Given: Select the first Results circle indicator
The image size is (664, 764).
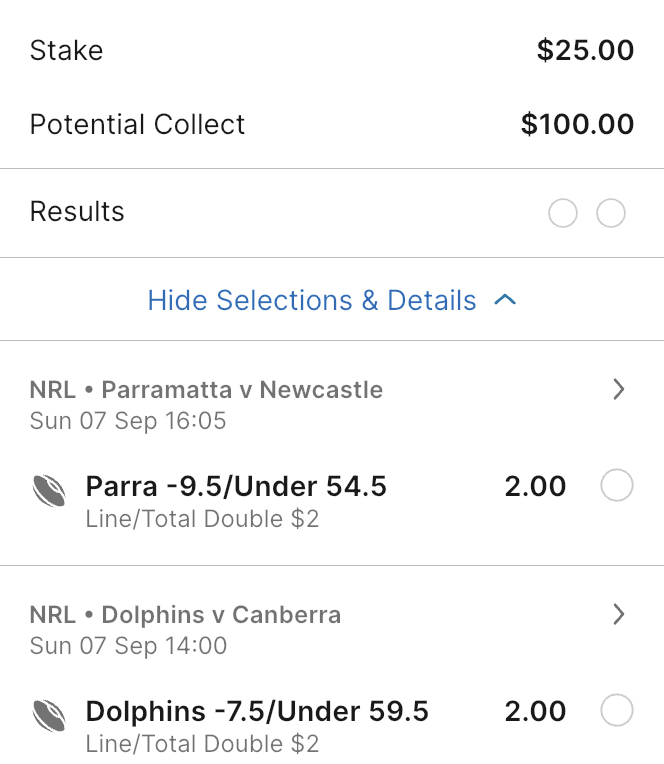Looking at the screenshot, I should [563, 213].
